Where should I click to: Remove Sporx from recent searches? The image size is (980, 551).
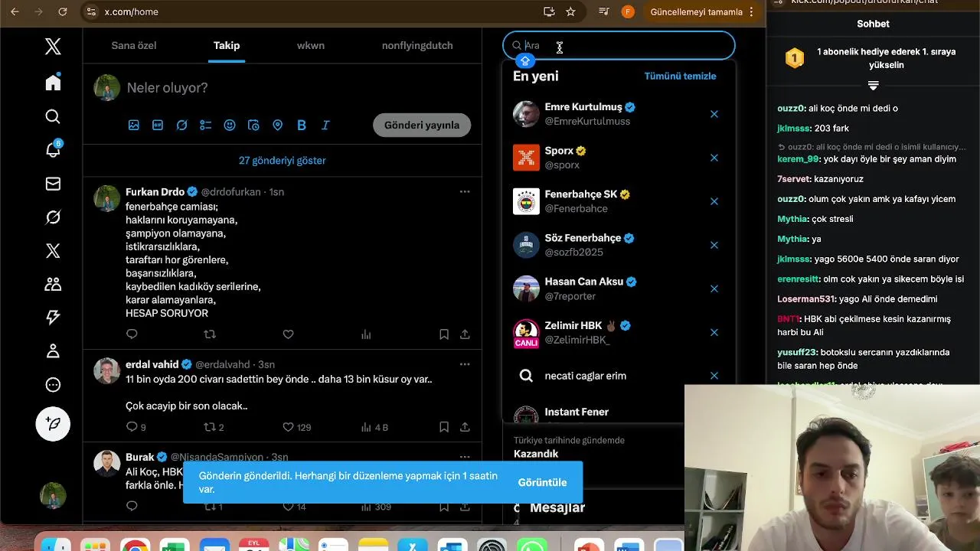(x=714, y=158)
